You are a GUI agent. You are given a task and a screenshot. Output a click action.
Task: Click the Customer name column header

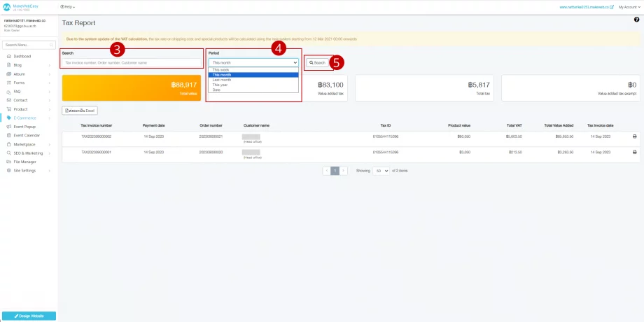[x=256, y=125]
